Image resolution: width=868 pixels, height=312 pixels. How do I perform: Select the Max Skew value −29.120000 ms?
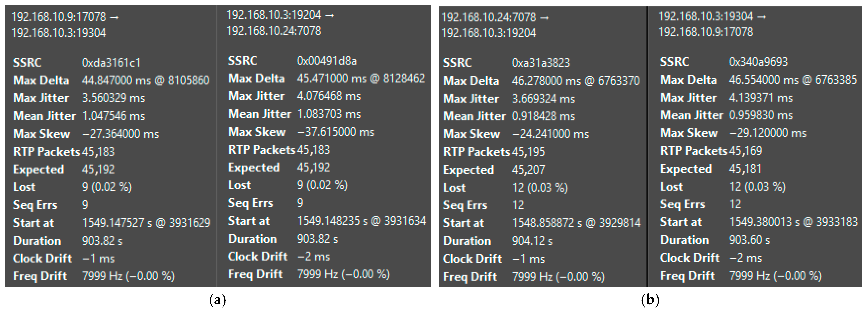click(x=768, y=133)
